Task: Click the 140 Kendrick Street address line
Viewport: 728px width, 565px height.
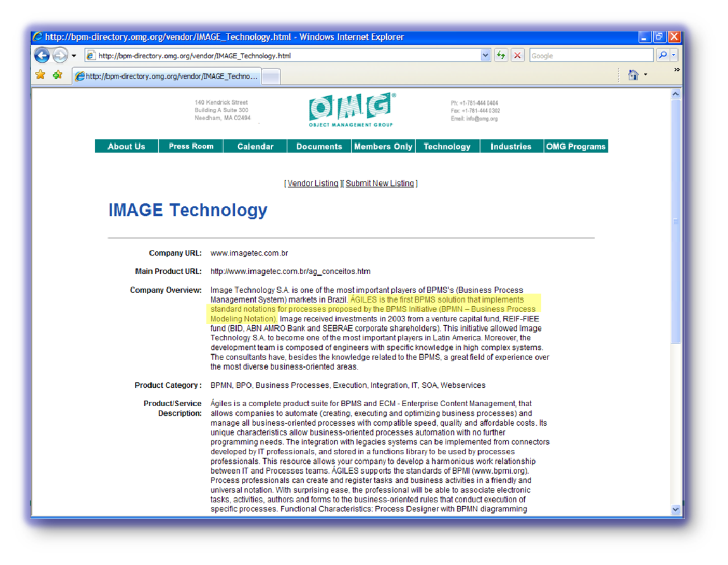Action: (221, 102)
